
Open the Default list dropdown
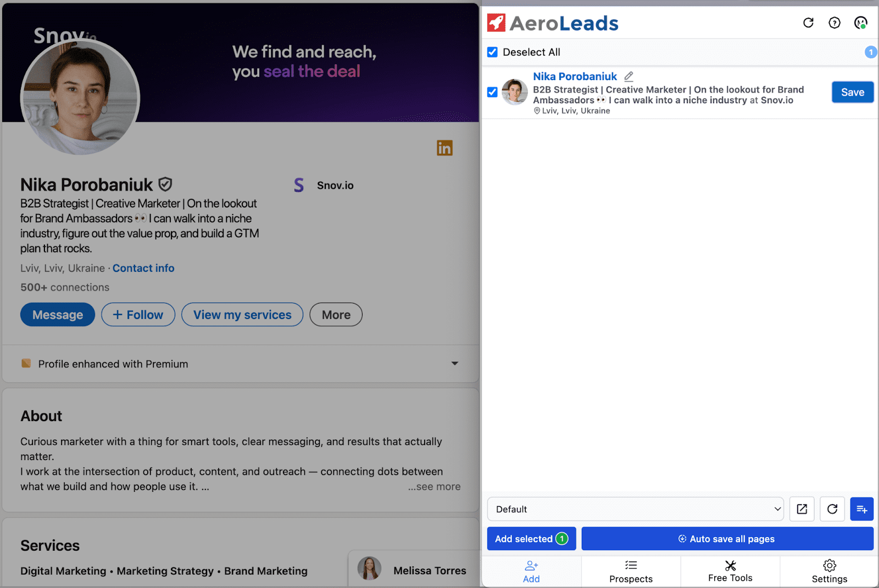pos(635,509)
